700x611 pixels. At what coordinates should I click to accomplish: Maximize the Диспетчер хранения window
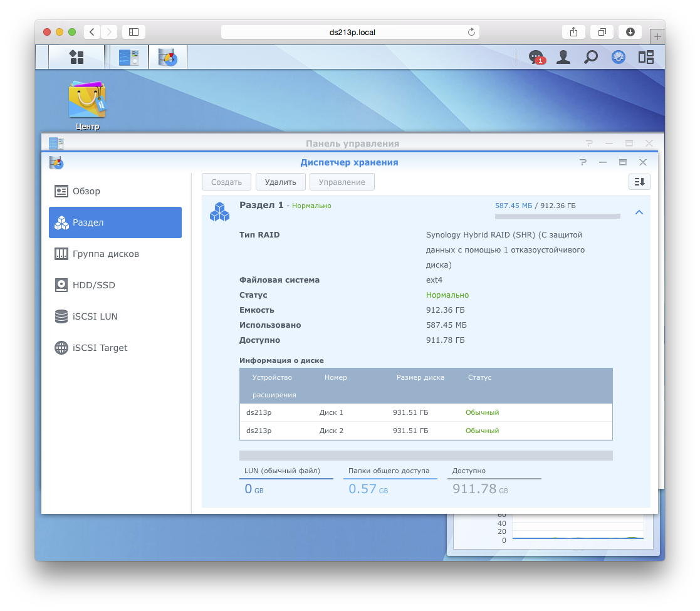coord(623,162)
